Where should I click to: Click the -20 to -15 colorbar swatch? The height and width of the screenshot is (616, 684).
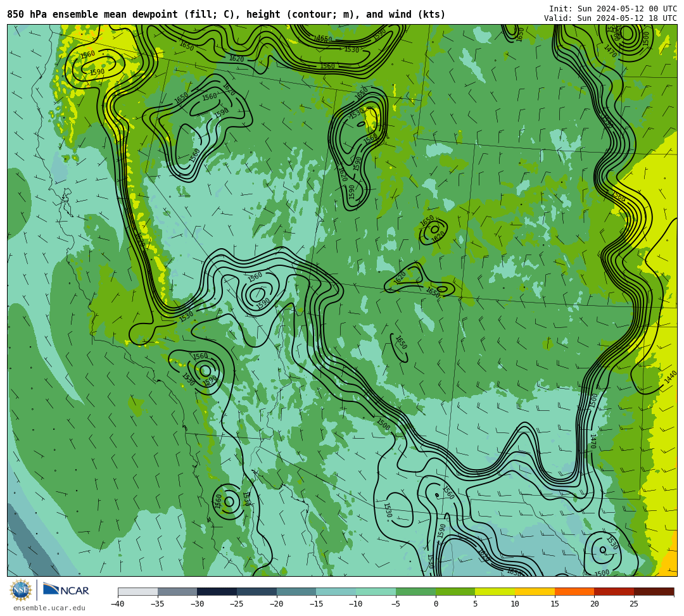[296, 591]
